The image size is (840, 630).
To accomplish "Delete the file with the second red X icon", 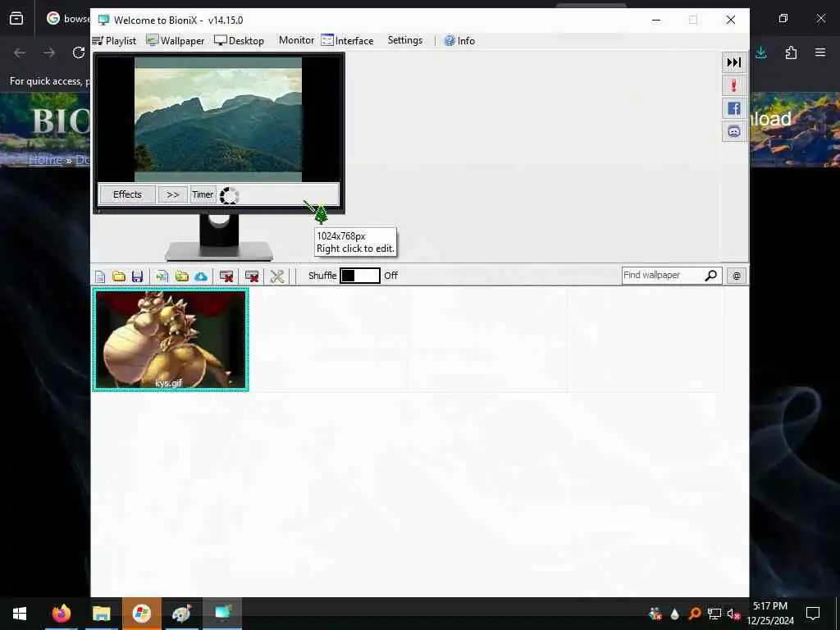I will 251,276.
